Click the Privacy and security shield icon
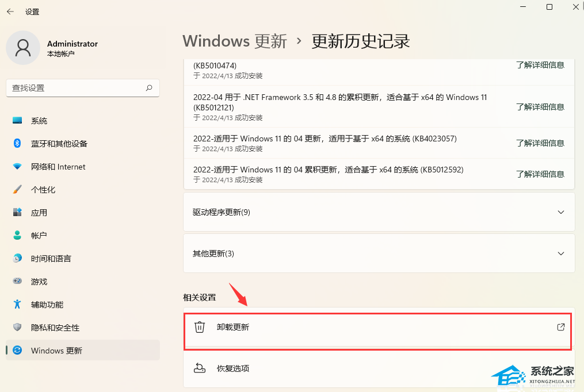This screenshot has height=392, width=584. click(17, 328)
